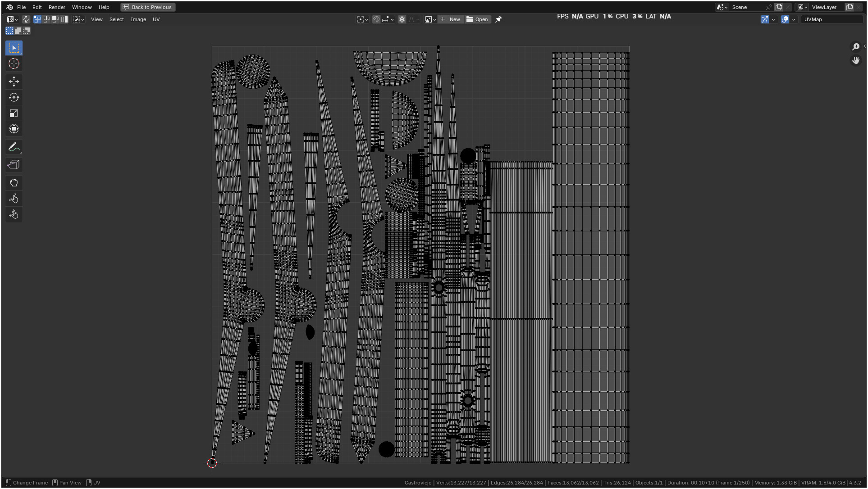Select the Cursor tool in toolbar
Screen dimensions: 868x489
14,64
